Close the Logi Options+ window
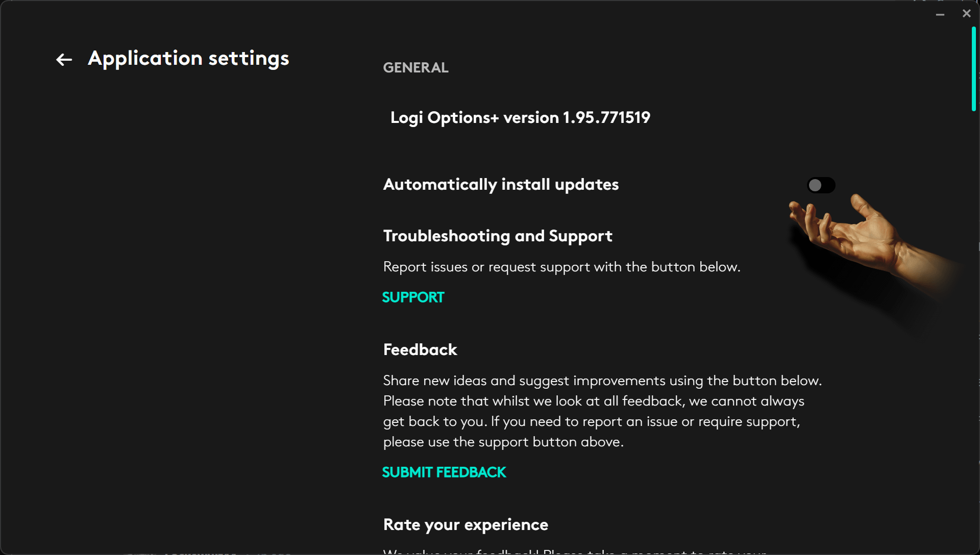Viewport: 980px width, 555px height. (x=966, y=14)
